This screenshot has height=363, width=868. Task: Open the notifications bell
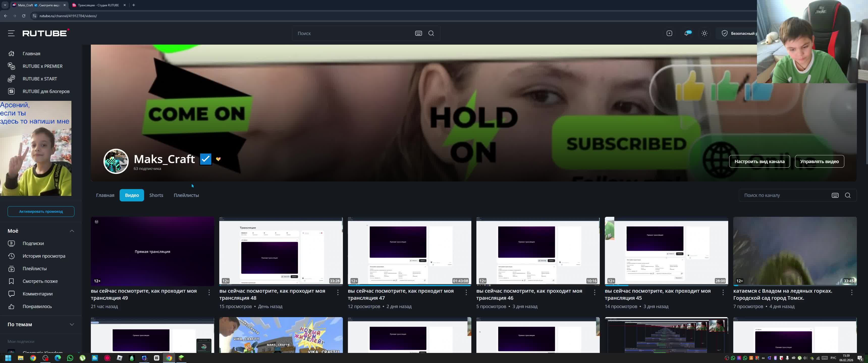click(686, 33)
